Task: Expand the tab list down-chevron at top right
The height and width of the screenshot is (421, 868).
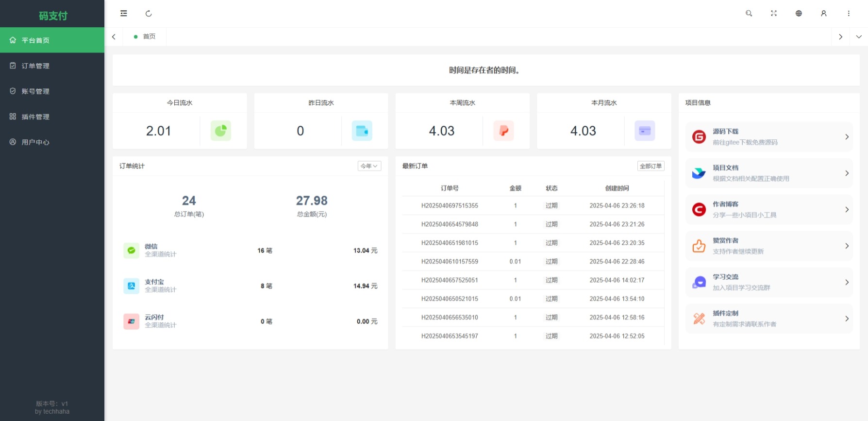Action: tap(858, 37)
